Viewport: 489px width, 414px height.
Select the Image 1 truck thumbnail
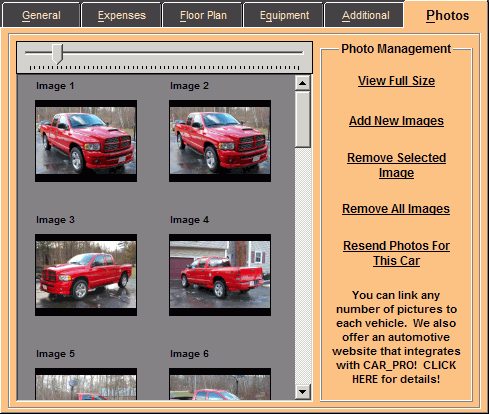(86, 141)
